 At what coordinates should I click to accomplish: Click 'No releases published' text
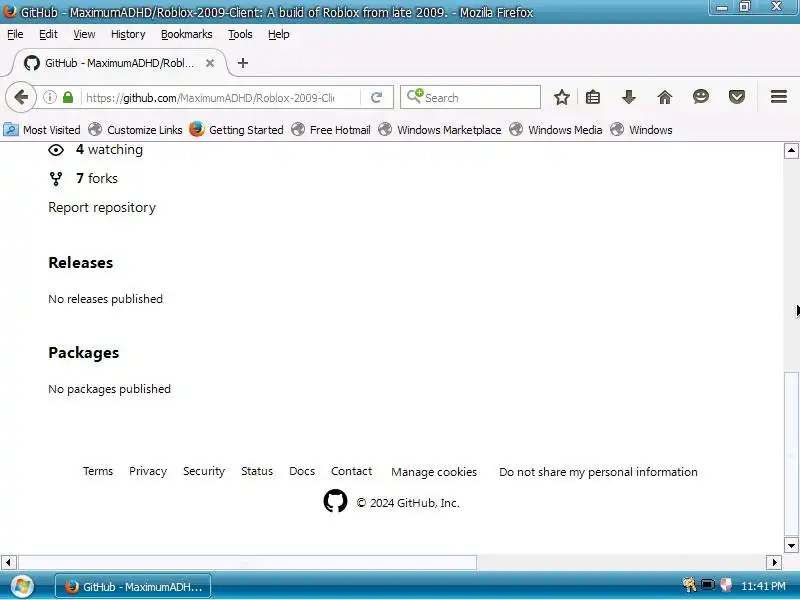click(106, 298)
